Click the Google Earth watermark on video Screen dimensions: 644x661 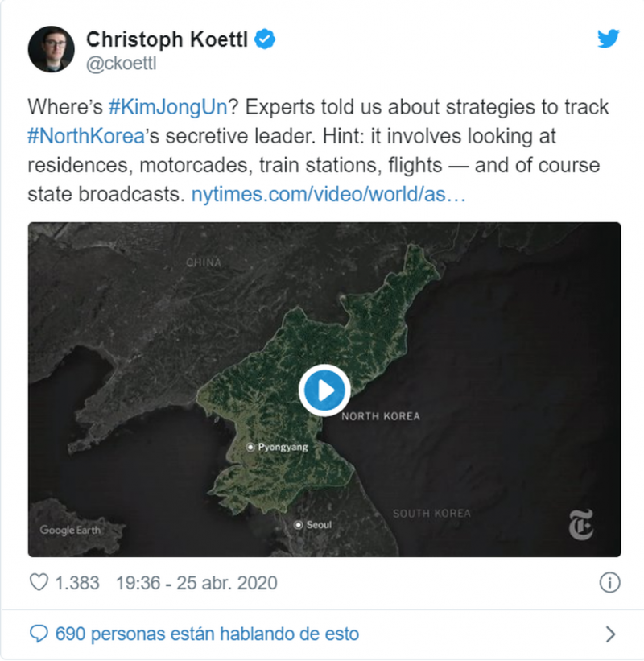point(70,530)
